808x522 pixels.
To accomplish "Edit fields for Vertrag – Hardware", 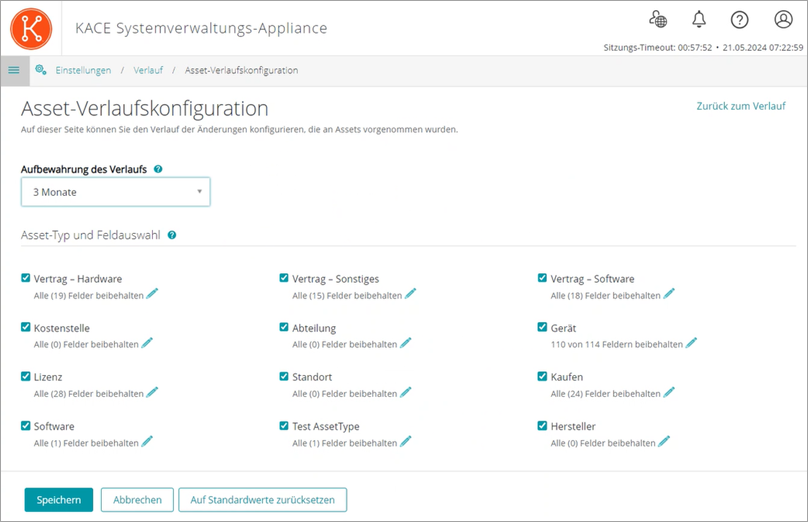I will 152,294.
